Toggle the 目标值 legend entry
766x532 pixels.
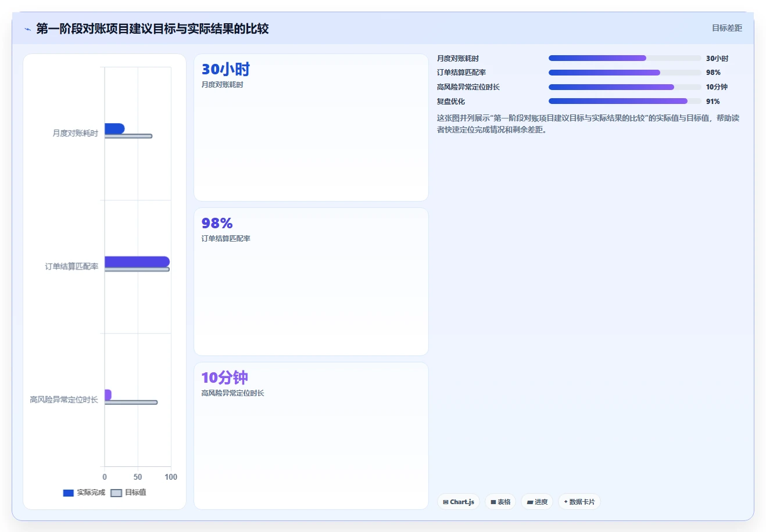128,493
